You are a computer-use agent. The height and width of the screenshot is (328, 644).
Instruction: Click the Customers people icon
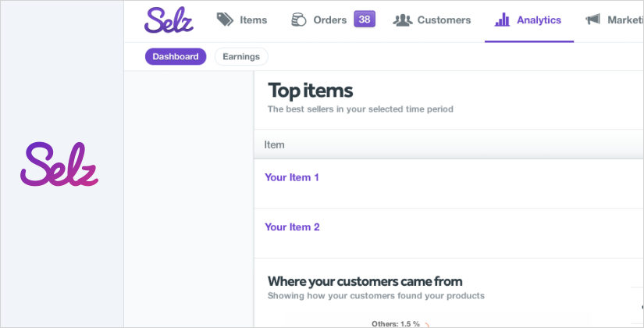(402, 20)
